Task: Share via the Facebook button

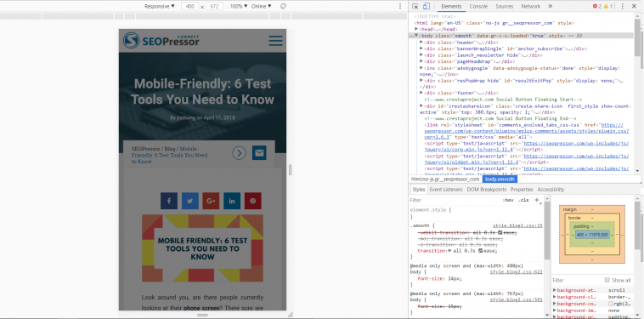Action: click(x=169, y=201)
